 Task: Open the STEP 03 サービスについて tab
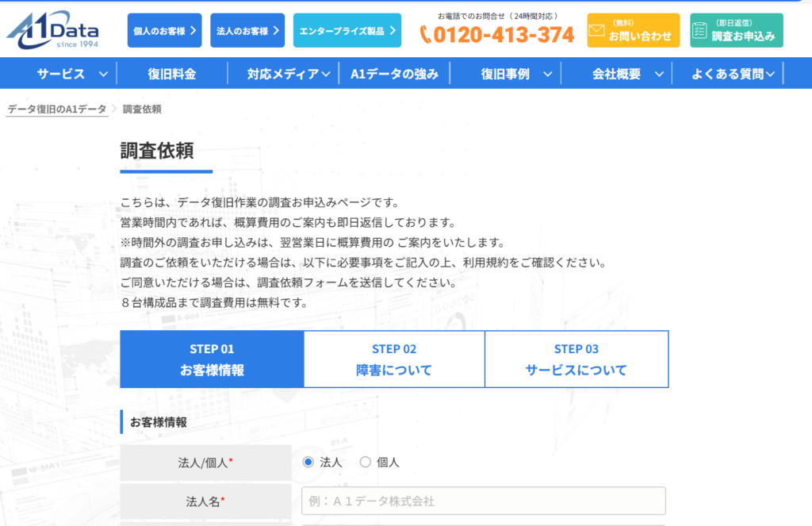pos(576,359)
